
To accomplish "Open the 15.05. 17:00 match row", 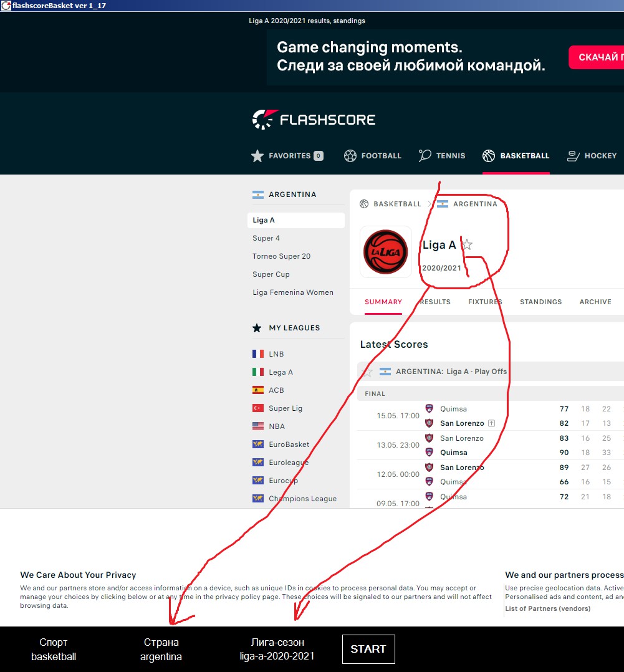I will pos(490,416).
